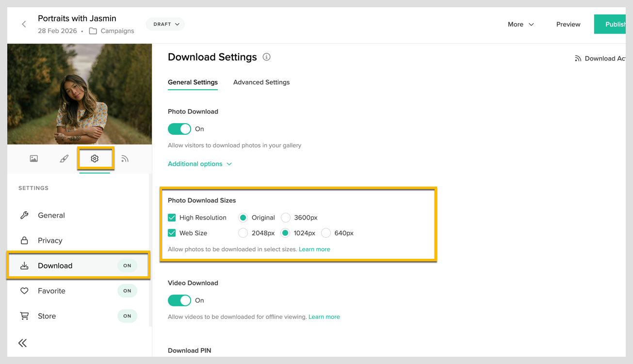This screenshot has height=364, width=633.
Task: Open the gallery photos panel icon
Action: (x=33, y=158)
